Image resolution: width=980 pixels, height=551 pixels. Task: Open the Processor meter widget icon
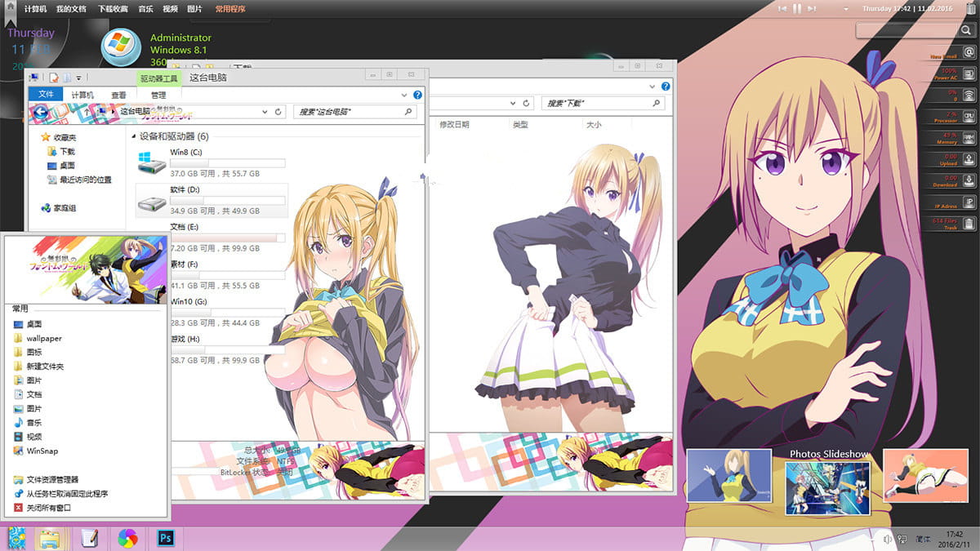[x=969, y=116]
